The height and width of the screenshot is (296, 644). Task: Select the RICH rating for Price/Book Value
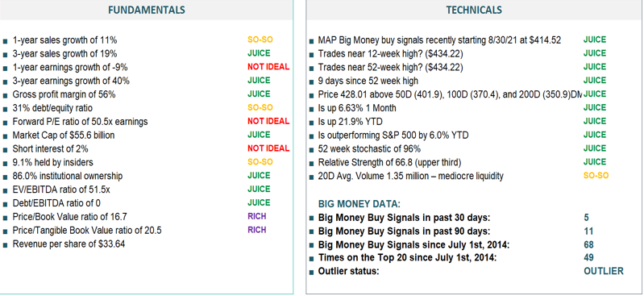pyautogui.click(x=256, y=216)
